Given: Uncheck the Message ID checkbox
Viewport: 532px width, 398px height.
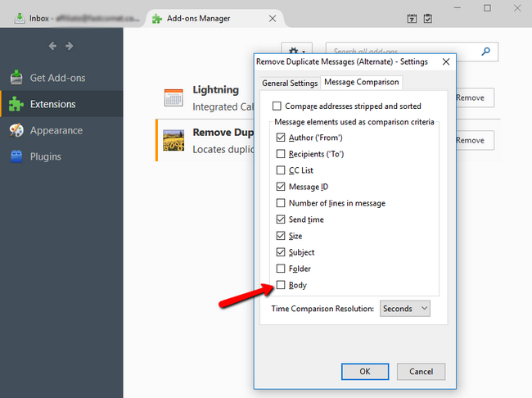Looking at the screenshot, I should [x=281, y=187].
